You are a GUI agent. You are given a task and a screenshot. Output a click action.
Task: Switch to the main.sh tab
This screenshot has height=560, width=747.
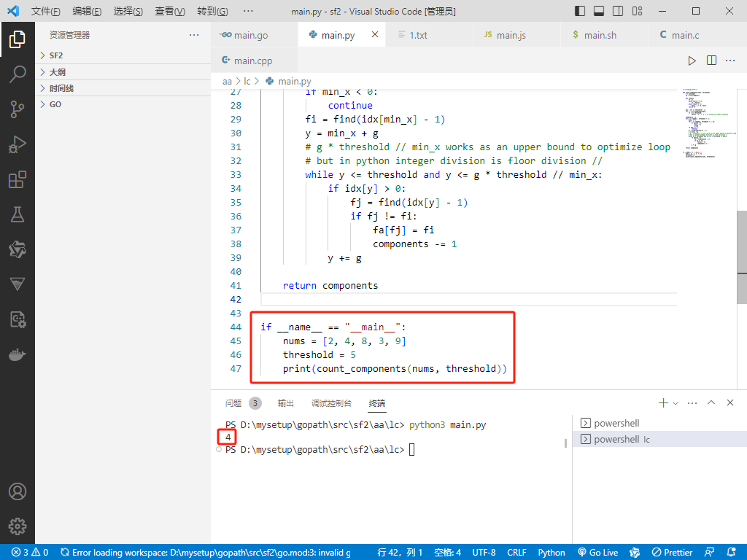[x=605, y=35]
